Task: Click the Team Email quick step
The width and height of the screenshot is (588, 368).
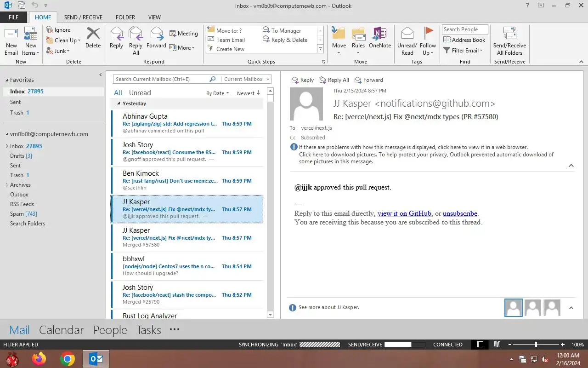Action: [226, 40]
